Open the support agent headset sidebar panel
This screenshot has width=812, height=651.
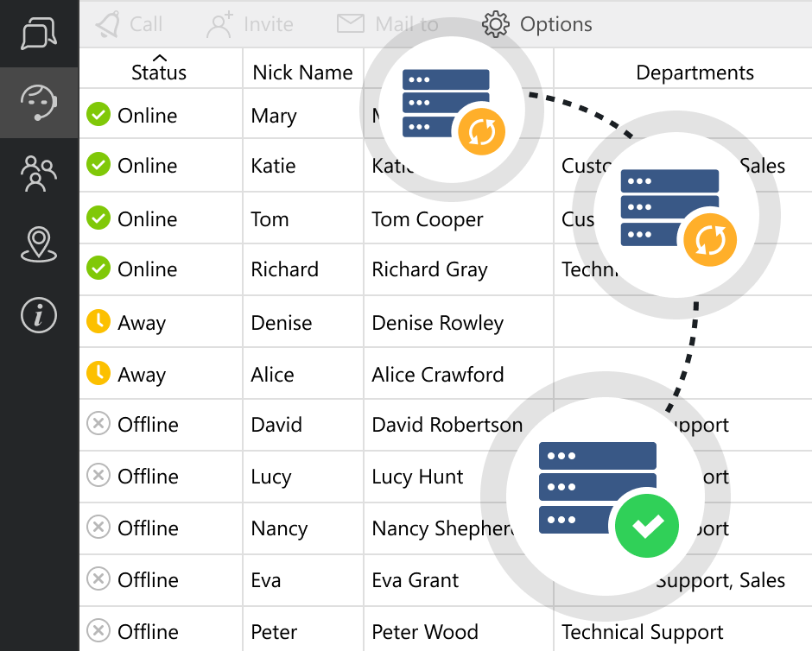coord(38,104)
